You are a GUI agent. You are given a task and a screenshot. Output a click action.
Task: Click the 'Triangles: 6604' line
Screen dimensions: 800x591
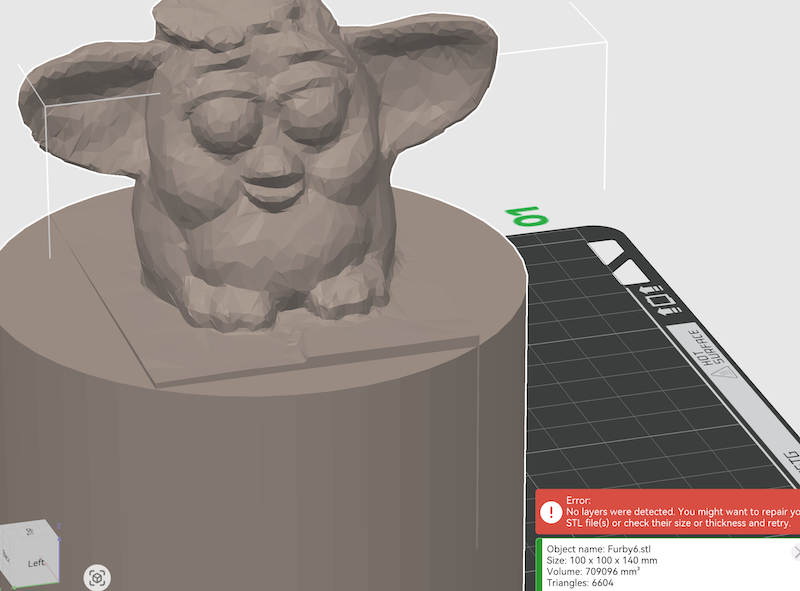580,583
